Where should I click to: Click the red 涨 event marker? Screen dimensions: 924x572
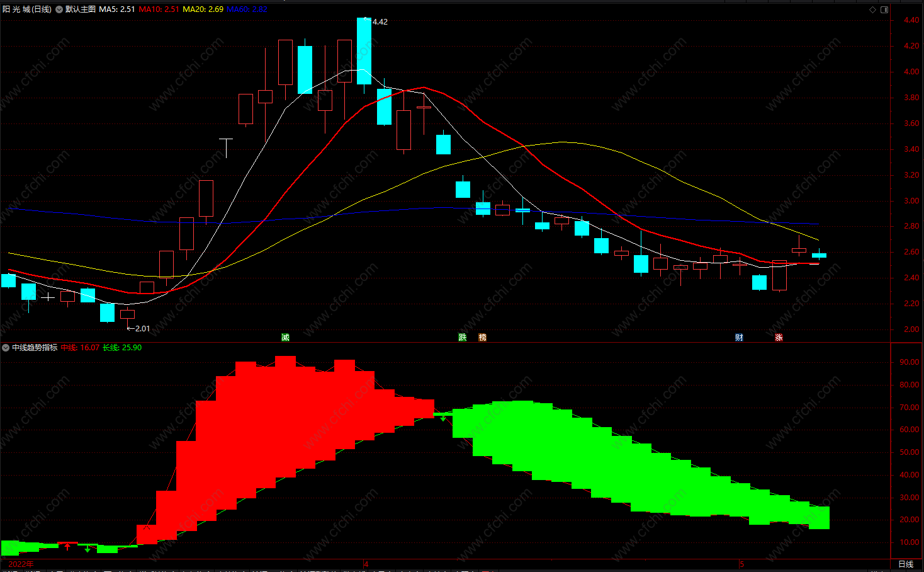(x=779, y=338)
